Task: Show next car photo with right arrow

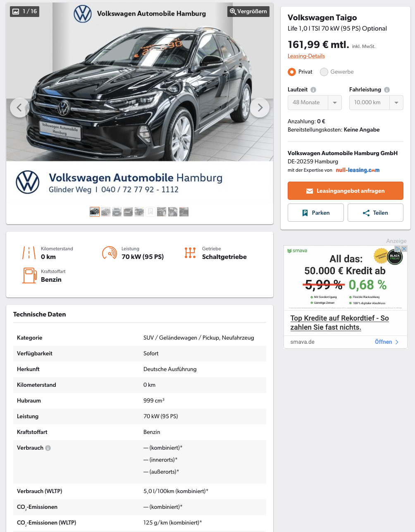Action: pos(260,108)
